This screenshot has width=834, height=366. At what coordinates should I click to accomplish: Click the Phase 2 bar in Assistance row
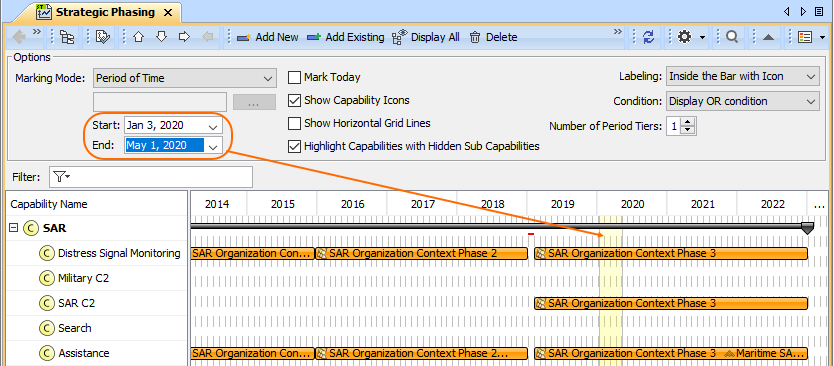[422, 353]
